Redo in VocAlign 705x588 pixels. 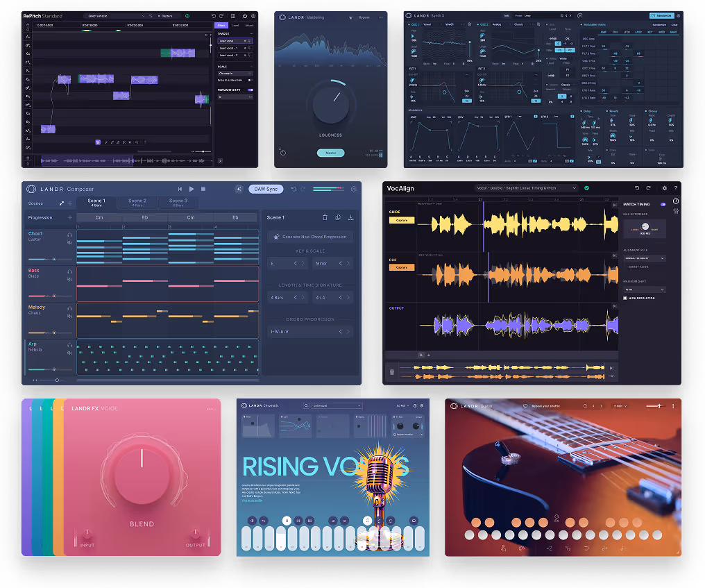[x=648, y=188]
